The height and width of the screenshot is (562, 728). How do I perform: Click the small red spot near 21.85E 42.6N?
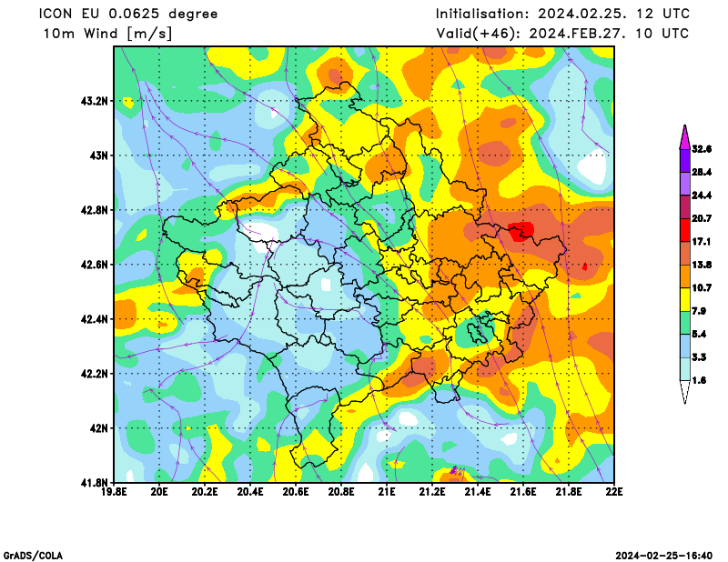584,266
